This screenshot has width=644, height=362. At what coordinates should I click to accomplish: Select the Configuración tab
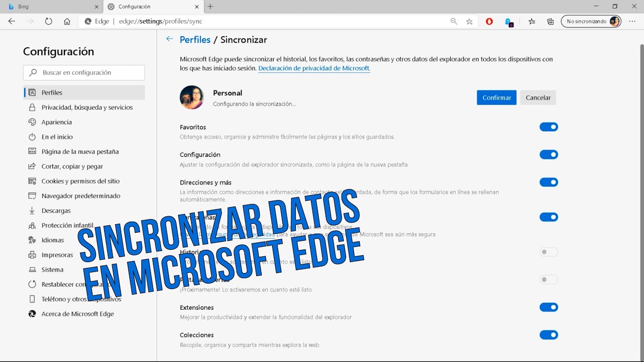click(153, 7)
